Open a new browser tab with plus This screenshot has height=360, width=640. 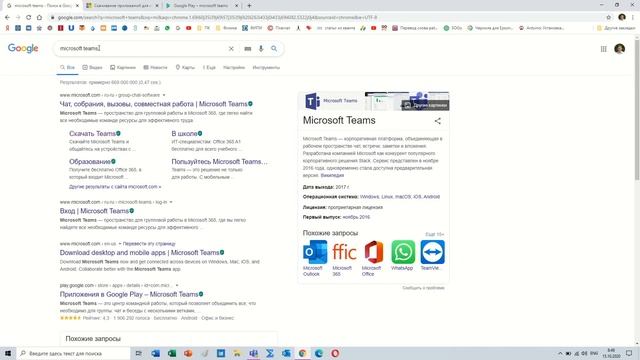(249, 6)
